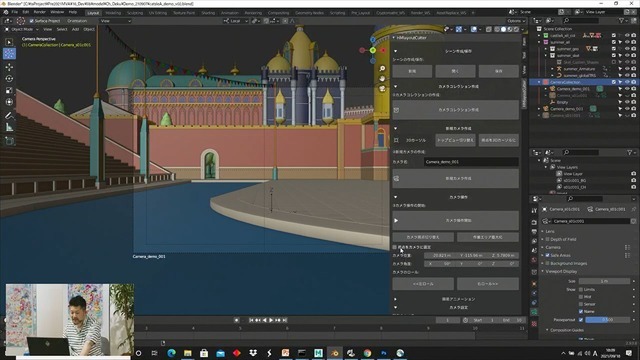640x360 pixels.
Task: Click the camera icon on the collection creation button
Action: coord(396,110)
